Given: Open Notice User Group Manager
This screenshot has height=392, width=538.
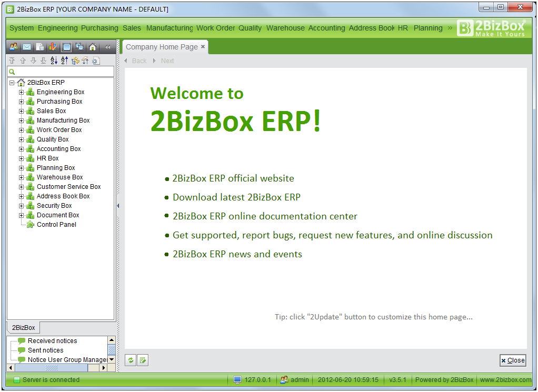Looking at the screenshot, I should (x=67, y=360).
